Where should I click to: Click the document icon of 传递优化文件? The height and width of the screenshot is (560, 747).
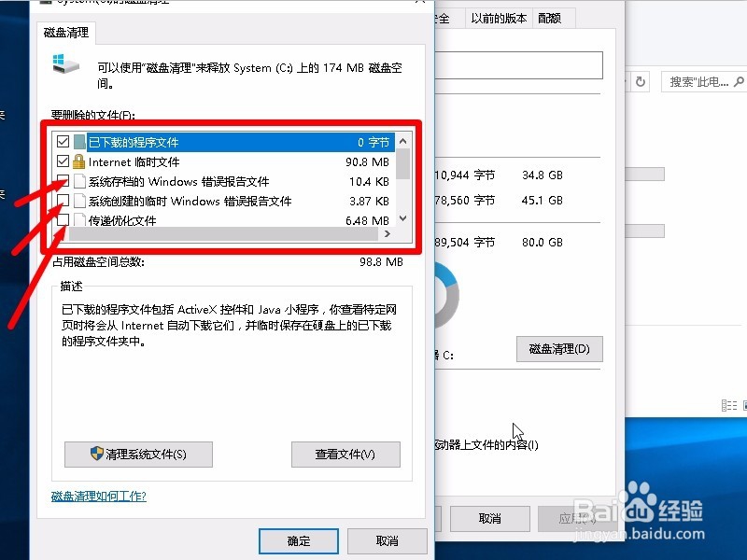coord(79,219)
